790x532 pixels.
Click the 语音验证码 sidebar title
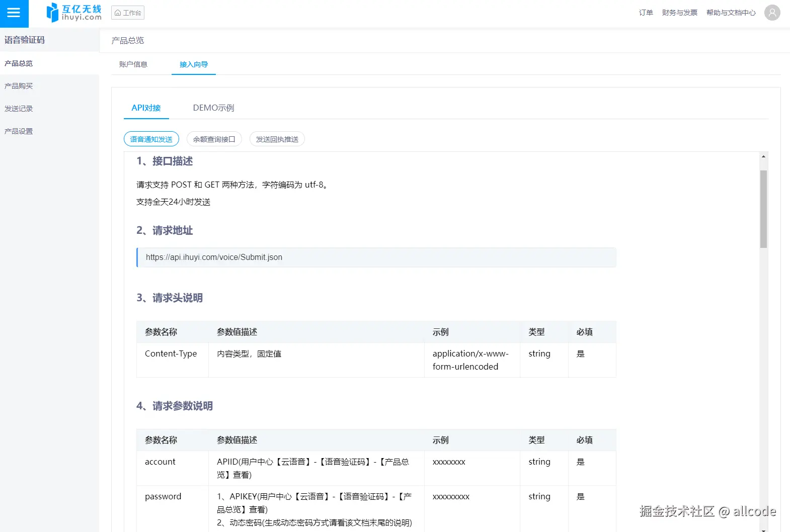25,40
